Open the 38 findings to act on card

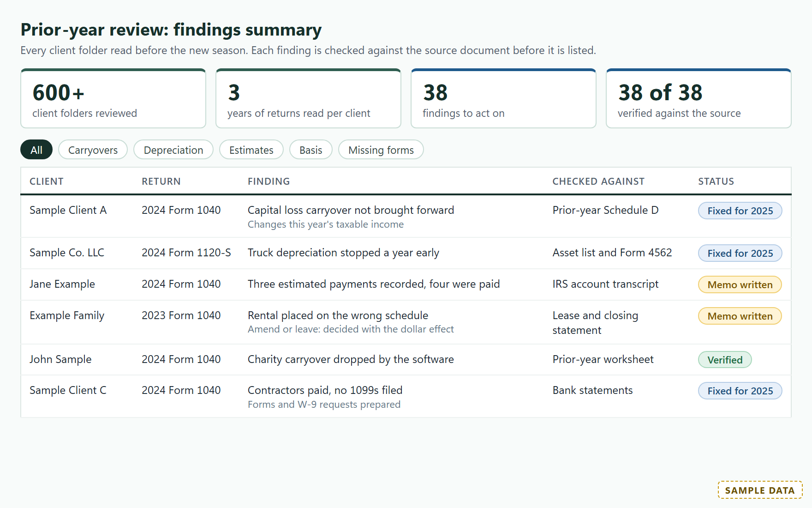coord(503,98)
